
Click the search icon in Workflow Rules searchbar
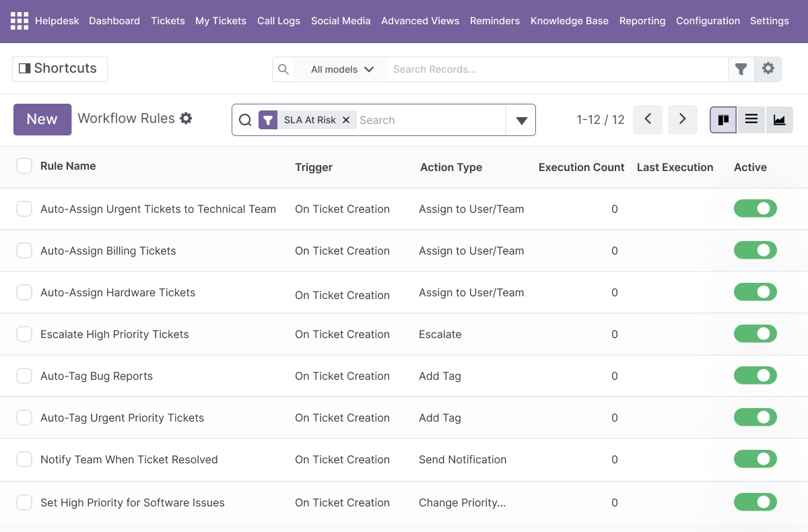pos(246,121)
